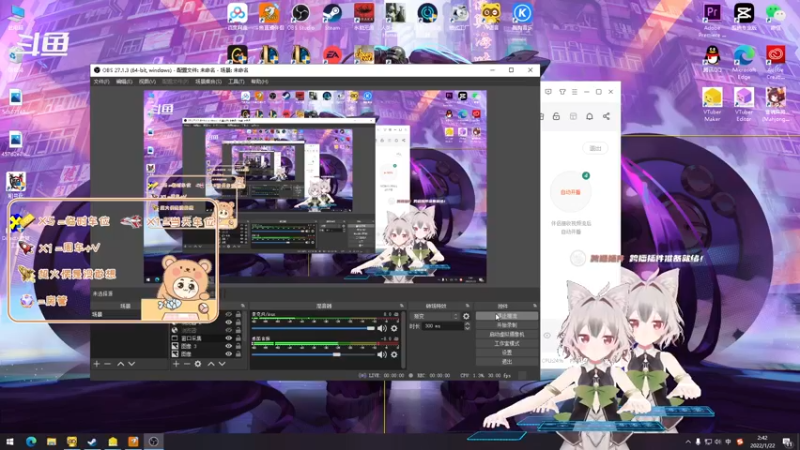Viewport: 800px width, 450px height.
Task: Toggle visibility of 窗口采集 source
Action: [x=229, y=338]
